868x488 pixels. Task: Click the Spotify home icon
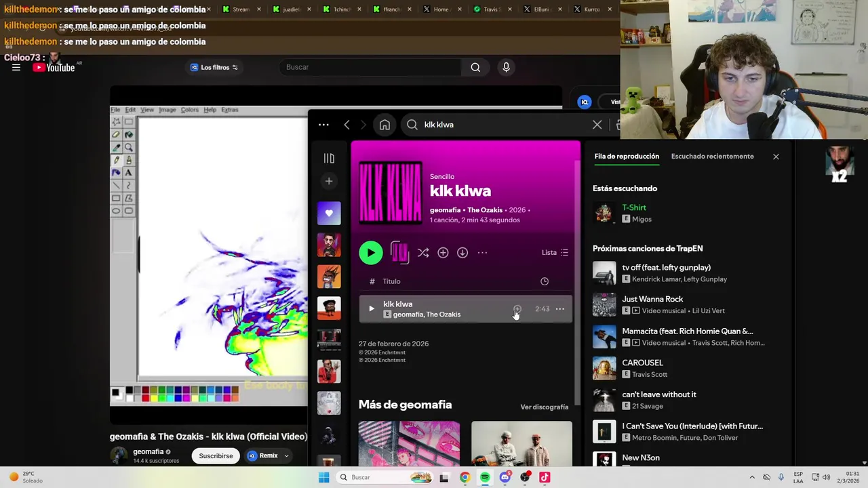[384, 125]
